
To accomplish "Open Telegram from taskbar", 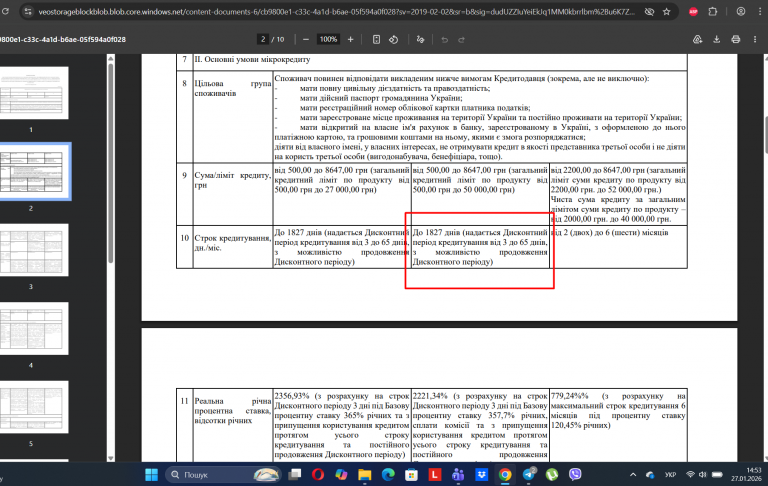I will 529,474.
